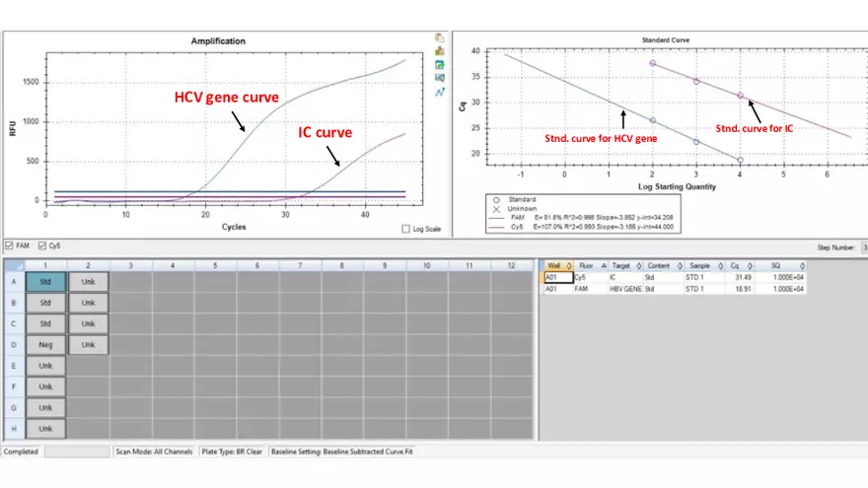Select plate row header A
This screenshot has height=488, width=868.
(13, 281)
